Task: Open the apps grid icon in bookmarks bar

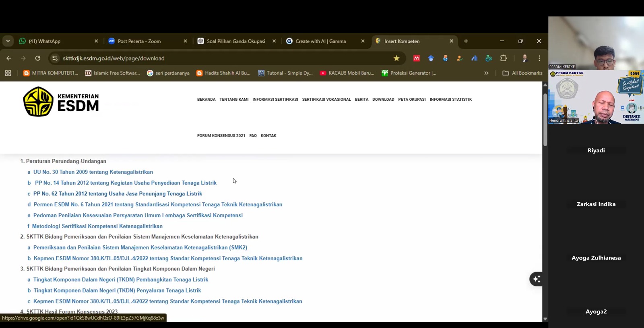Action: coord(8,73)
